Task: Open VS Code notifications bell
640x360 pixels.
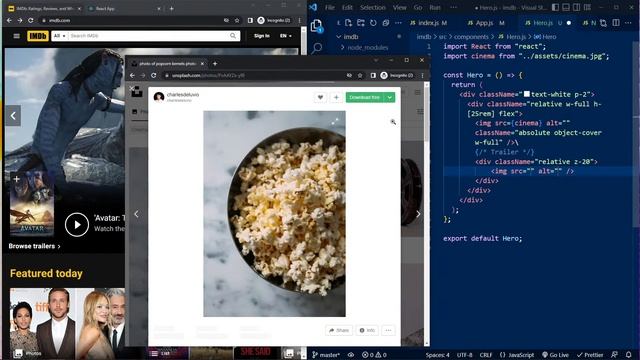Action: (x=629, y=355)
